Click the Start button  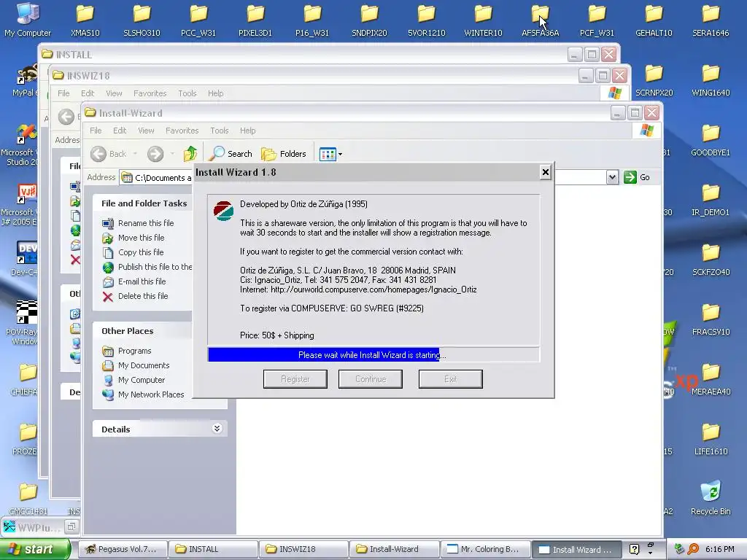pos(34,549)
